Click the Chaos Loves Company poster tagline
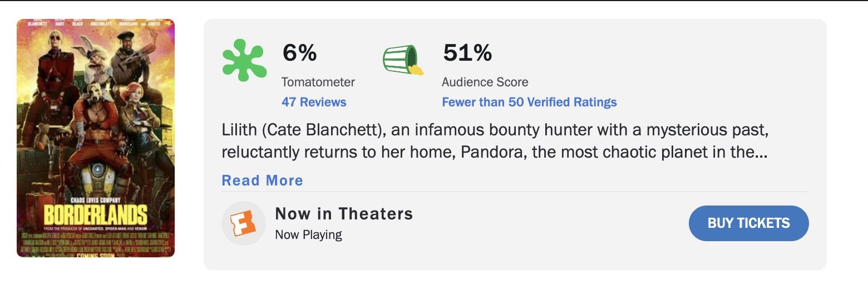The width and height of the screenshot is (868, 303). coord(96,200)
